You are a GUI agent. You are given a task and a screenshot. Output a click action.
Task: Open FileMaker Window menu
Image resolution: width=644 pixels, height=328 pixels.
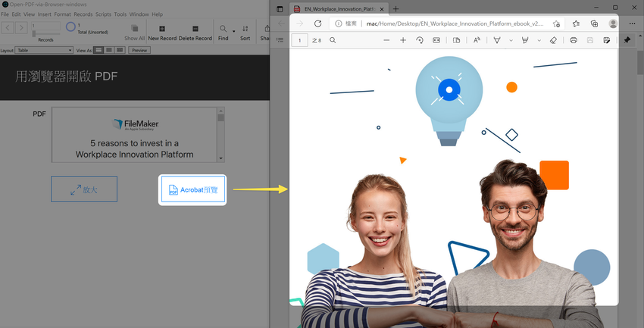click(x=139, y=14)
